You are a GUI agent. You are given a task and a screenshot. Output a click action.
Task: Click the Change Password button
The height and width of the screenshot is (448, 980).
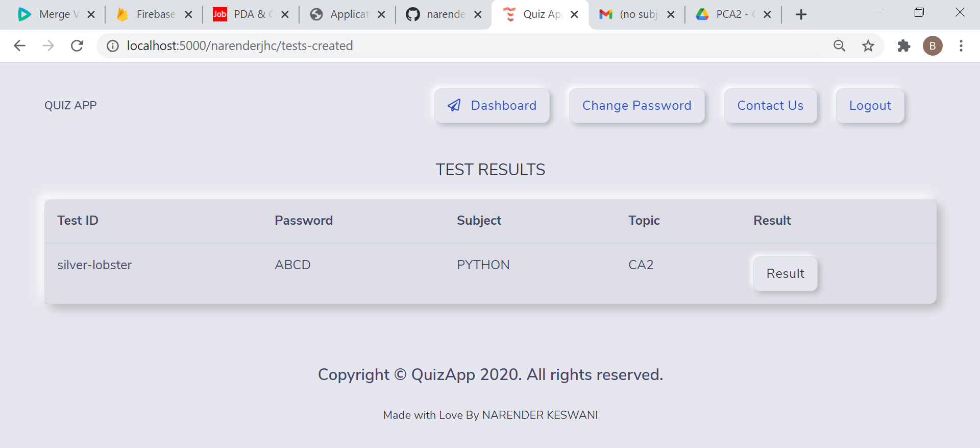[x=636, y=106]
